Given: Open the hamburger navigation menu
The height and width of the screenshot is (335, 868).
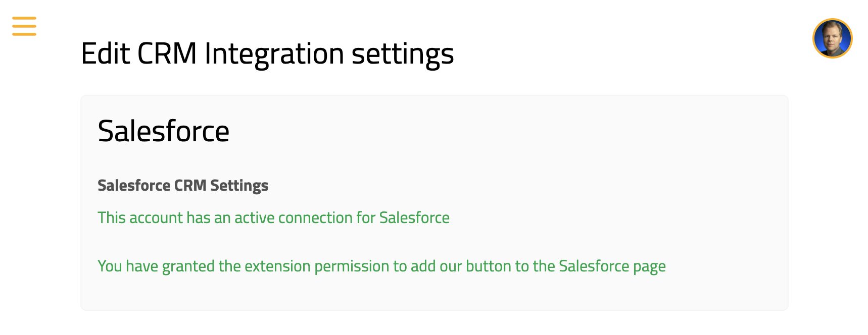Looking at the screenshot, I should tap(24, 26).
